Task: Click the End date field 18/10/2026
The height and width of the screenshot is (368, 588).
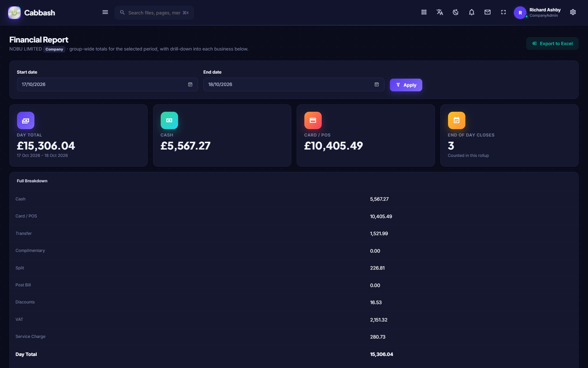Action: tap(294, 85)
